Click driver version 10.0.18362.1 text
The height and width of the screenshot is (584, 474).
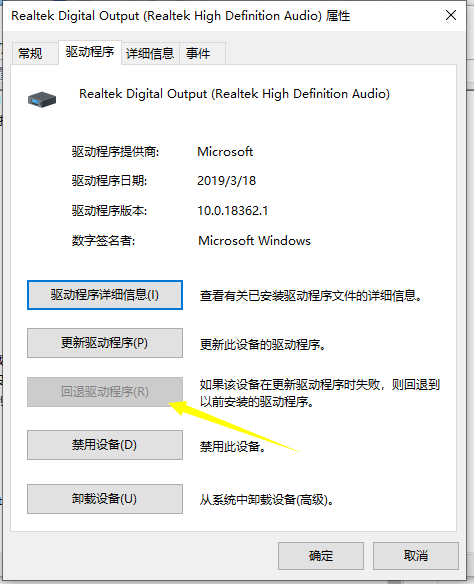(x=232, y=211)
